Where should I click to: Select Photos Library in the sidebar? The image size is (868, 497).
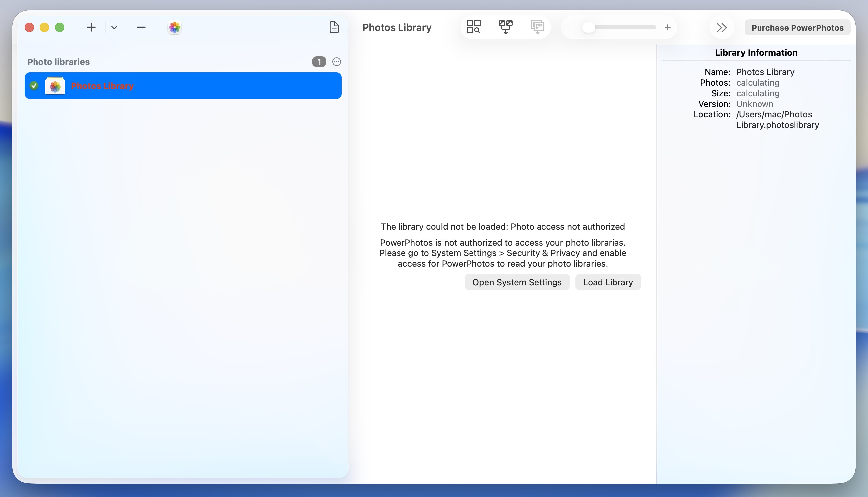tap(183, 86)
